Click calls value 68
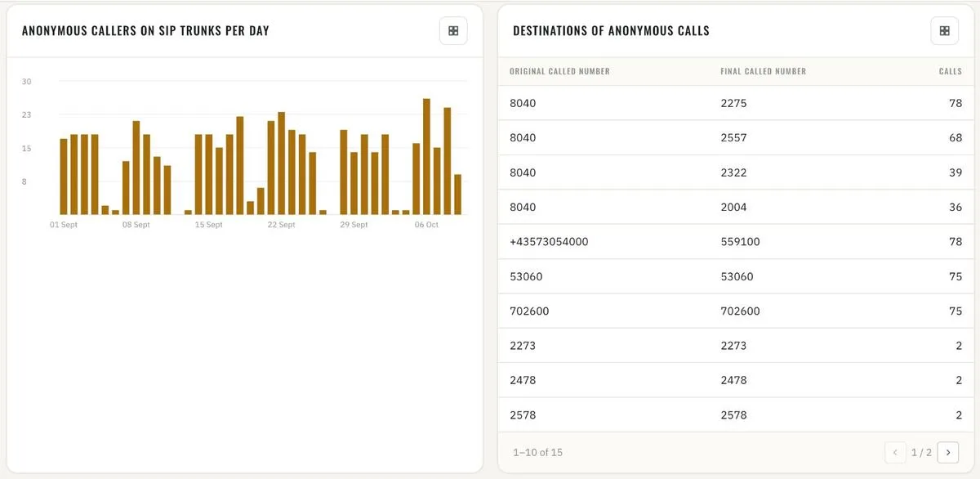Screen dimensions: 980x479 point(955,137)
